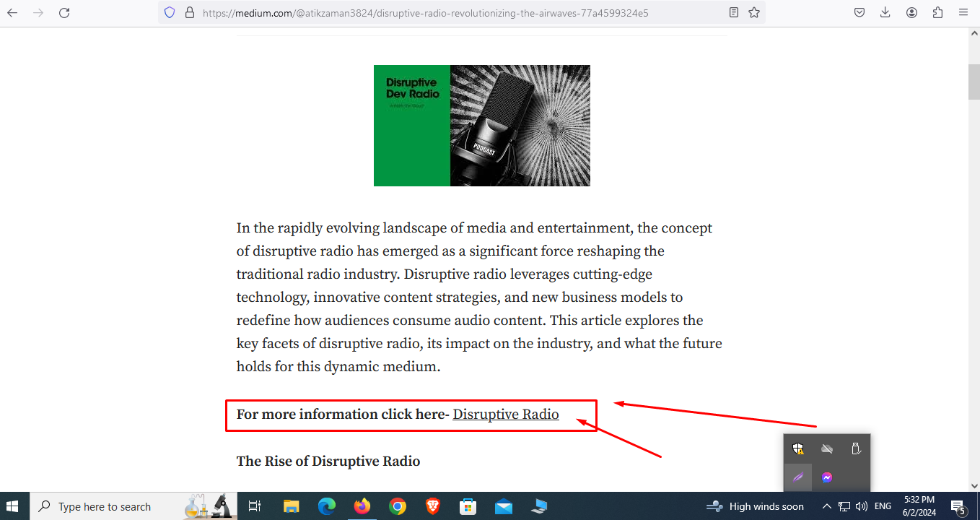This screenshot has height=520, width=980.
Task: Click the page vertical scrollbar thumb
Action: (x=974, y=82)
